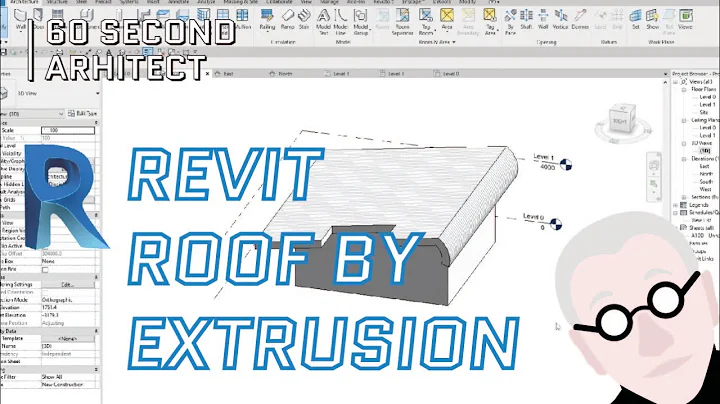The image size is (720, 404).
Task: Open the South elevation in Project Browser
Action: pyautogui.click(x=706, y=182)
